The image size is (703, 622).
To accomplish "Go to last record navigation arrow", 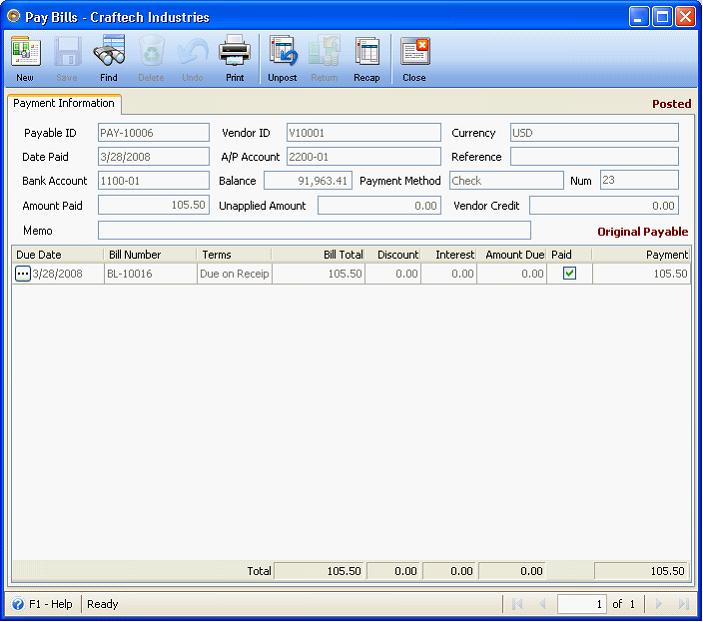I will click(684, 604).
